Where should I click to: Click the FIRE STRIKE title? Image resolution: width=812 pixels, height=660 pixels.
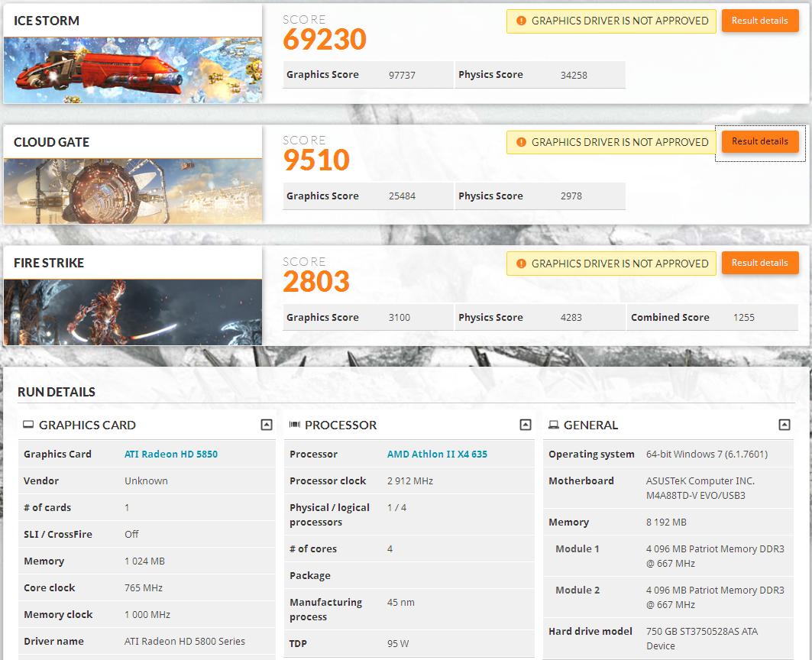coord(49,264)
